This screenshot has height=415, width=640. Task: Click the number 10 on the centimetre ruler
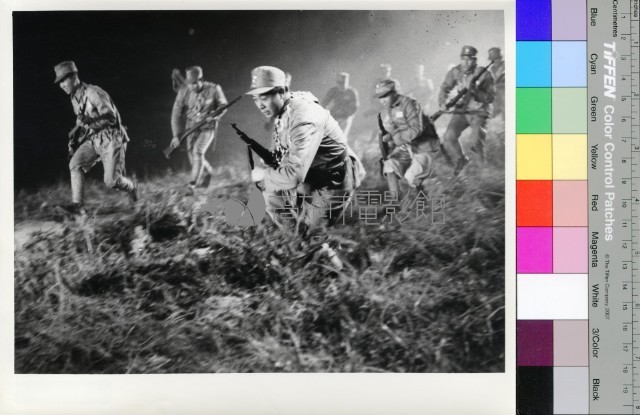[x=624, y=204]
